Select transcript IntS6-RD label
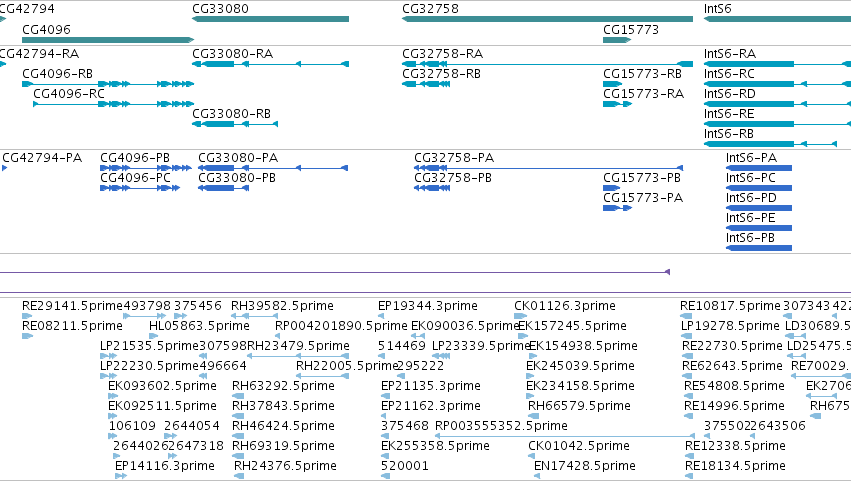 [x=729, y=93]
